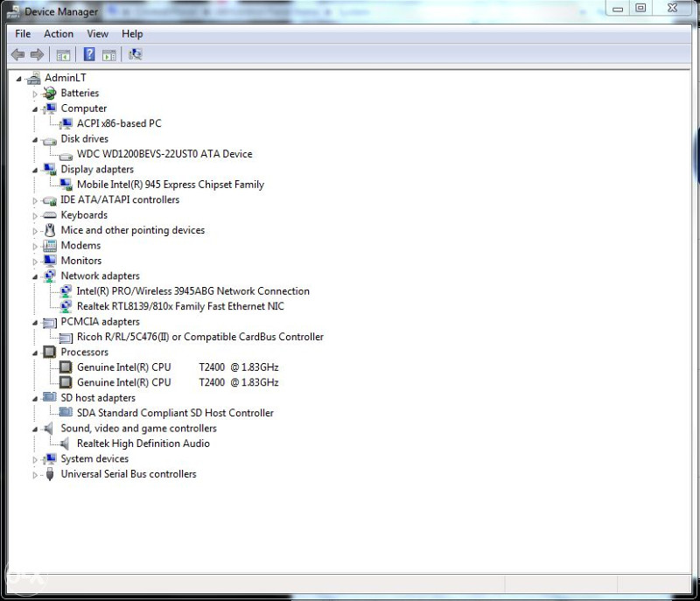Click the Keyboards category icon
This screenshot has height=601, width=700.
50,215
